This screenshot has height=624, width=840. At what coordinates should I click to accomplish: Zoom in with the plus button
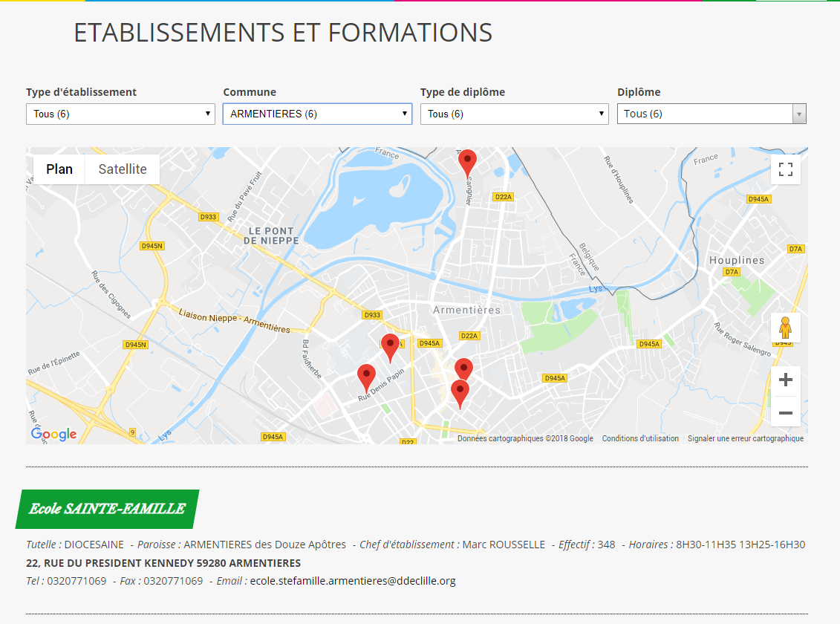pyautogui.click(x=785, y=380)
